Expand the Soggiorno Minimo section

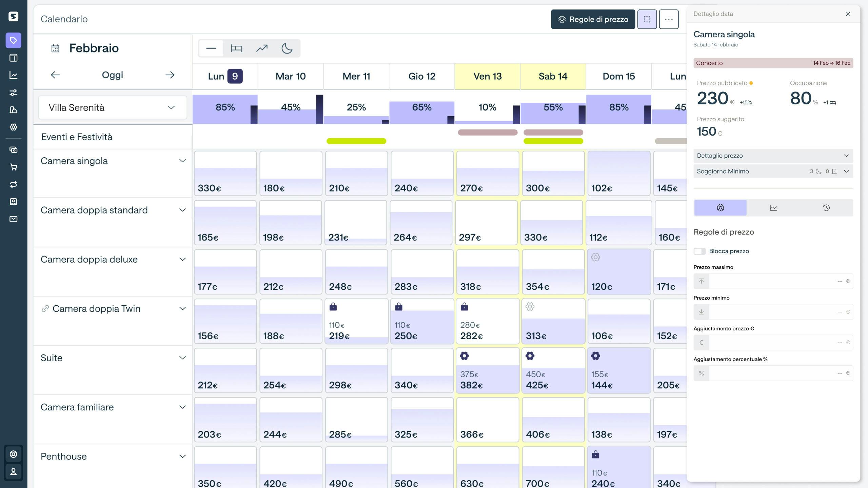(x=773, y=171)
